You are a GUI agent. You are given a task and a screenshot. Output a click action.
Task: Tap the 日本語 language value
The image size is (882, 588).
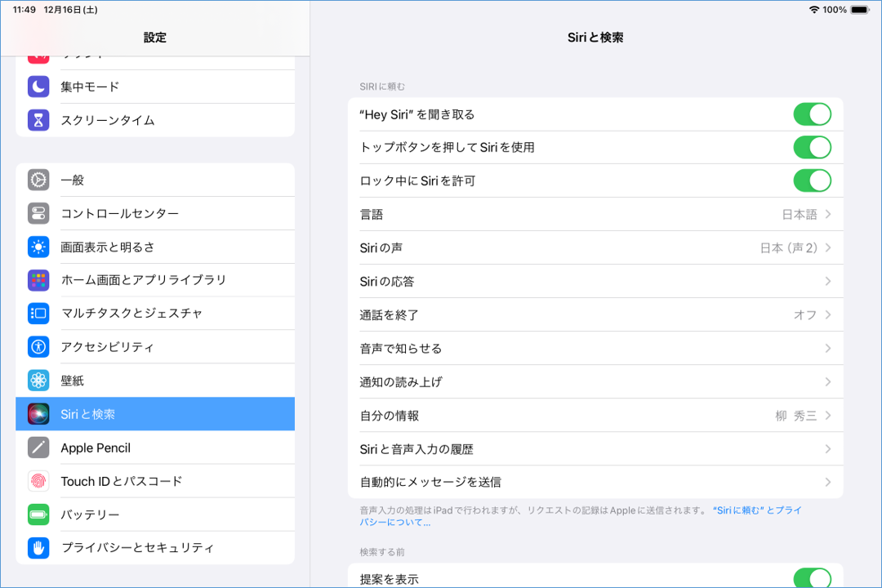800,215
